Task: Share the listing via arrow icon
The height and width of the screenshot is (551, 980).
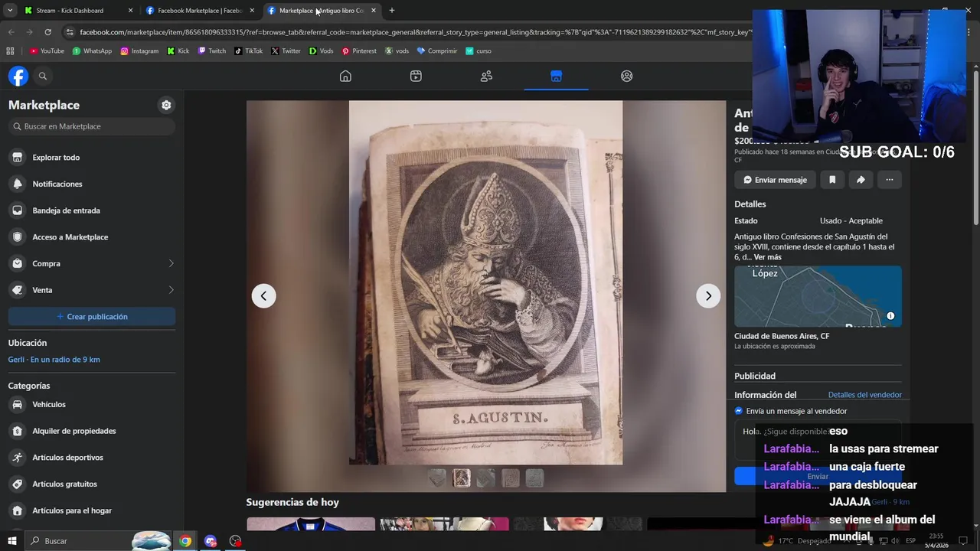Action: coord(861,180)
